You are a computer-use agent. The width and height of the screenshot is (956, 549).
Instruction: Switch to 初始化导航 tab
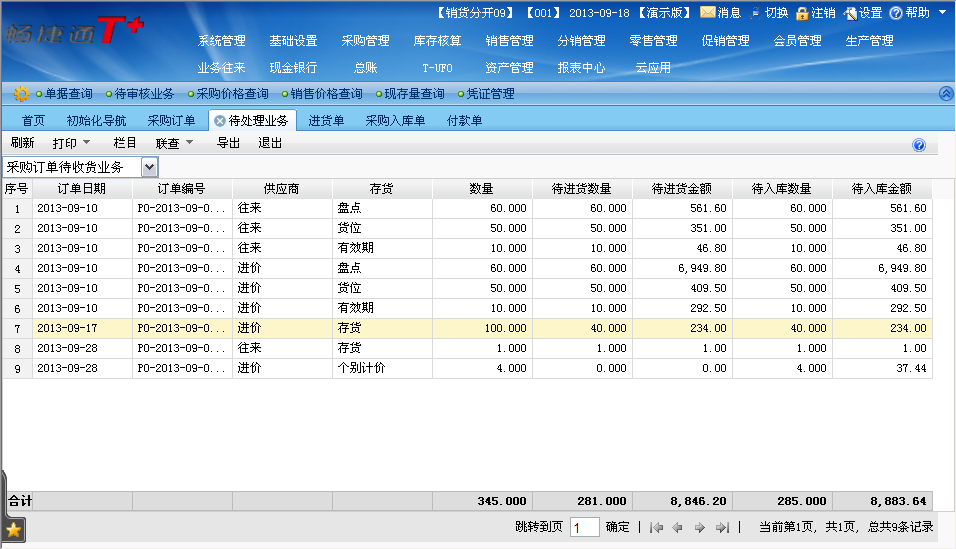(x=96, y=121)
